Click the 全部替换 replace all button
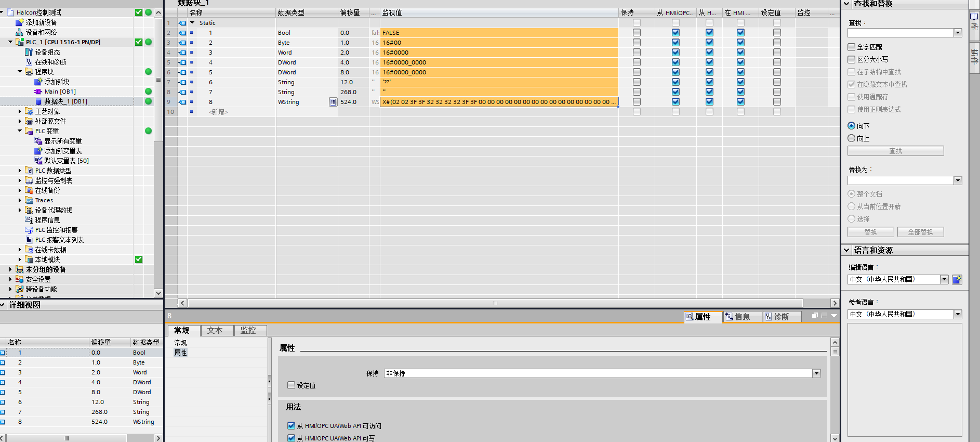Image resolution: width=980 pixels, height=442 pixels. 920,232
